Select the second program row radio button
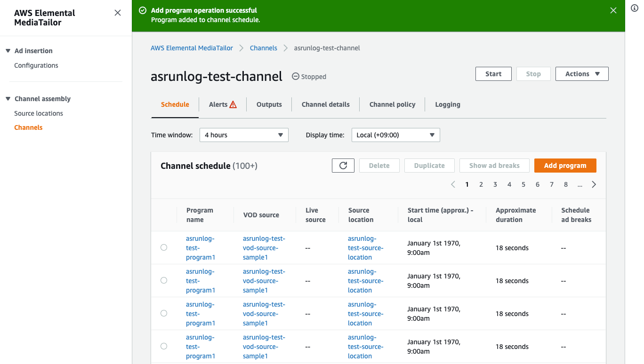Image resolution: width=644 pixels, height=364 pixels. 164,280
